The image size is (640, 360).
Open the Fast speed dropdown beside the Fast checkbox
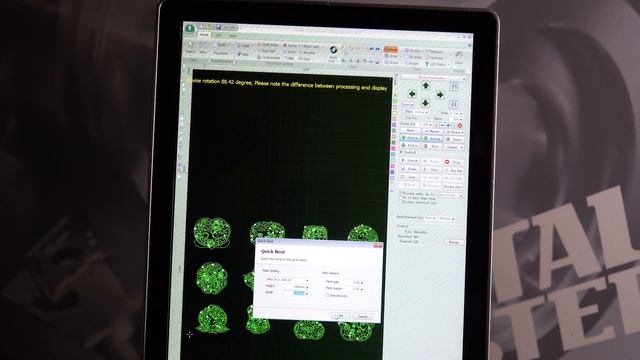click(421, 112)
